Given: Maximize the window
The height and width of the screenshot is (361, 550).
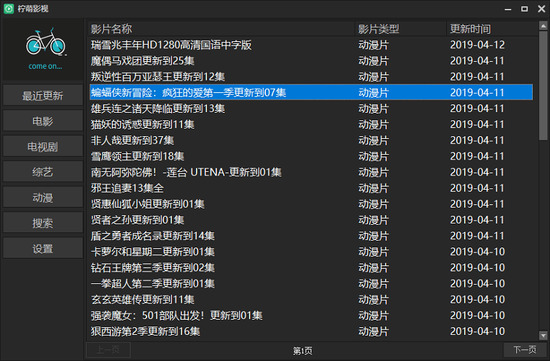Looking at the screenshot, I should [524, 9].
